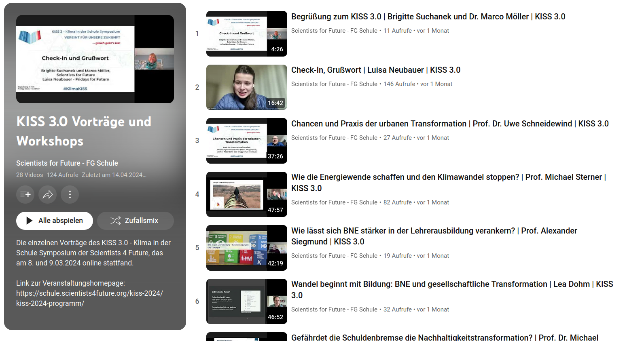
Task: Open the three-dot more actions menu
Action: click(70, 194)
